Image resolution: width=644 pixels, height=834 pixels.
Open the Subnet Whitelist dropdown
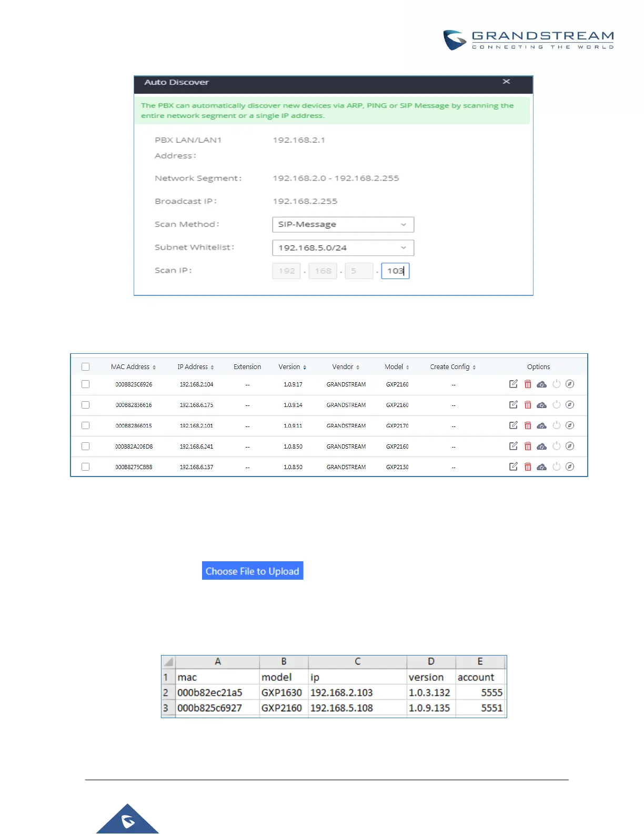pyautogui.click(x=343, y=247)
